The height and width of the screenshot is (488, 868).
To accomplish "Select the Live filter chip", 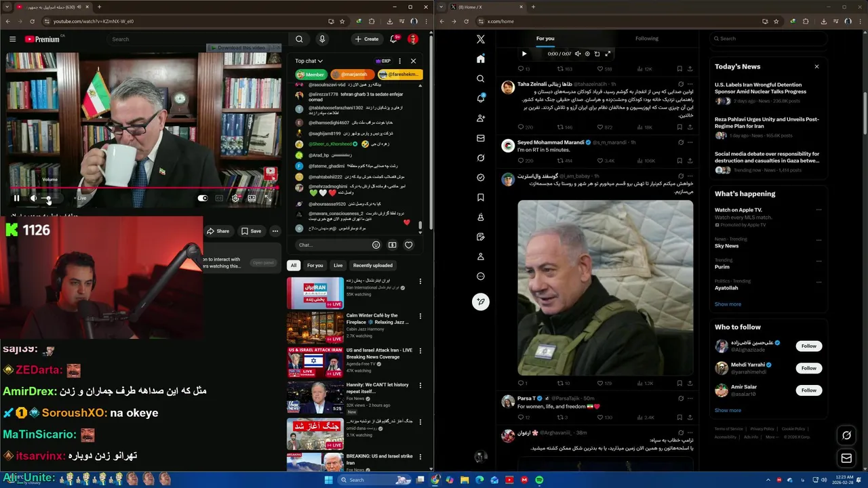I will (x=338, y=266).
